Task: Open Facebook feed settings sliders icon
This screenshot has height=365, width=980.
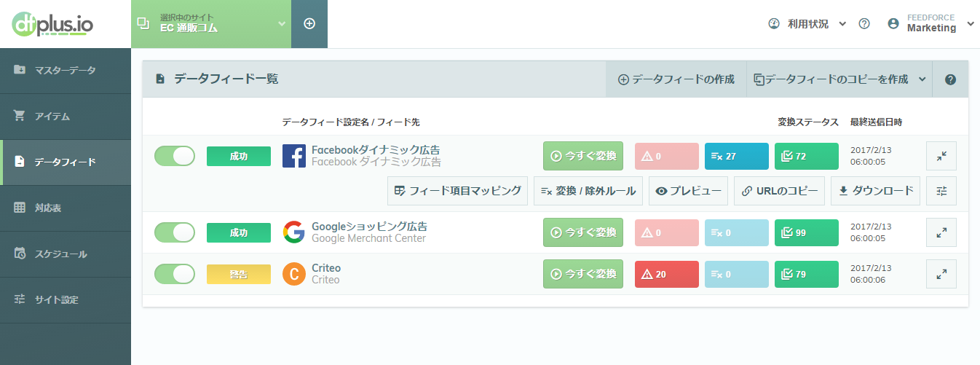Action: [x=941, y=191]
